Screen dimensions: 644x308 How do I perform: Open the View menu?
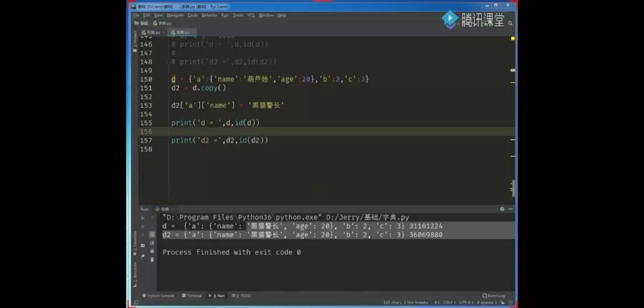pos(158,15)
